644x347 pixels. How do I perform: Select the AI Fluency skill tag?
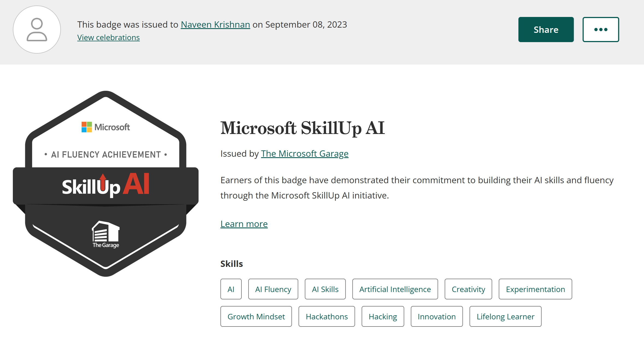click(273, 289)
